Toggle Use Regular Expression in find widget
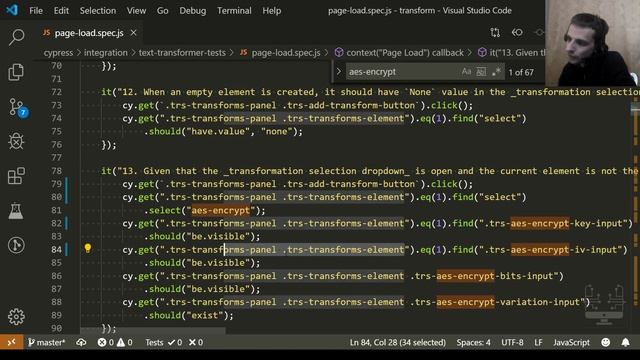Screen dimensions: 640x360 [x=496, y=72]
